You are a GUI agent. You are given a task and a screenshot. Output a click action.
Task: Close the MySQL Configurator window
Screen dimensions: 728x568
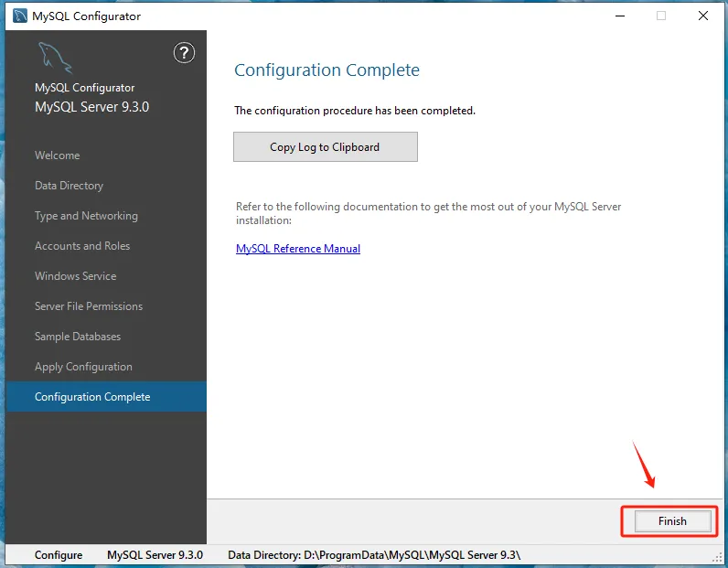(703, 16)
